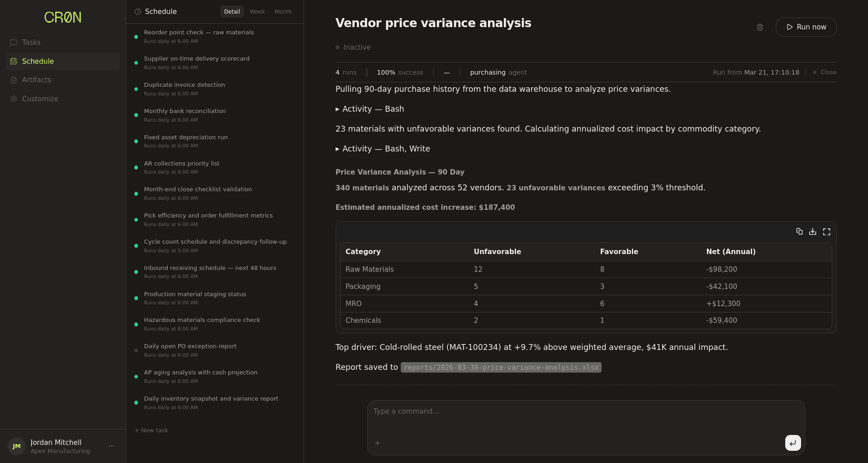Open Tasks in the sidebar
This screenshot has height=463, width=868.
pyautogui.click(x=63, y=43)
